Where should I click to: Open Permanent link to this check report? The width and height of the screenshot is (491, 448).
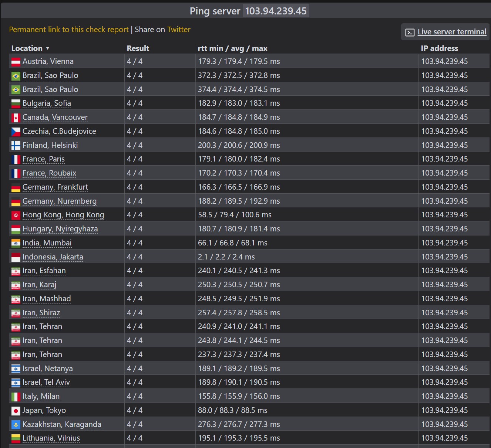point(69,30)
